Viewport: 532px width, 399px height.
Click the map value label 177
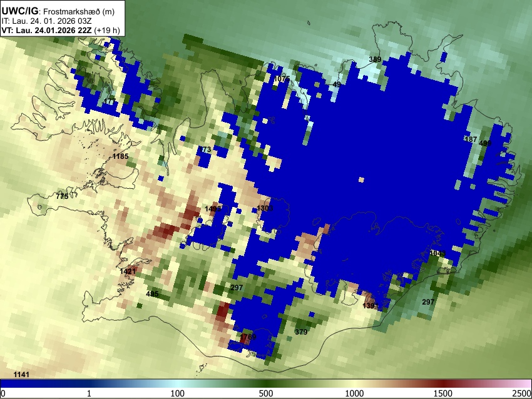pyautogui.click(x=110, y=101)
